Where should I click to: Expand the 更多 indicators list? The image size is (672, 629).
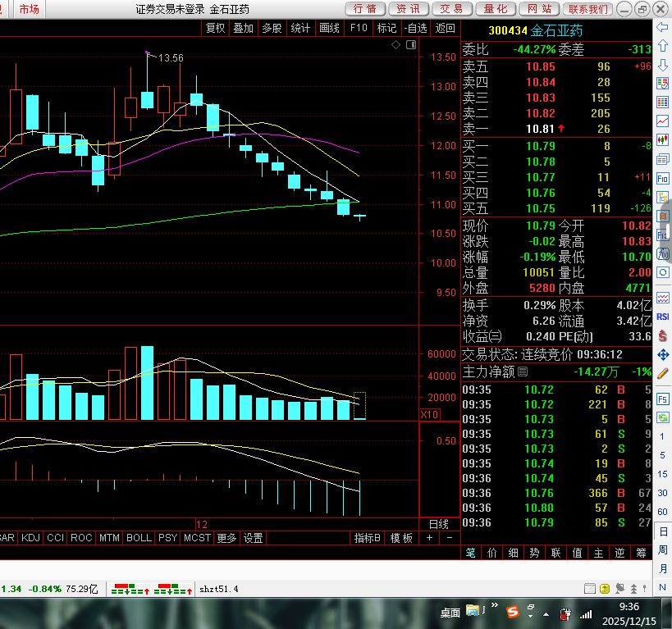coord(226,538)
